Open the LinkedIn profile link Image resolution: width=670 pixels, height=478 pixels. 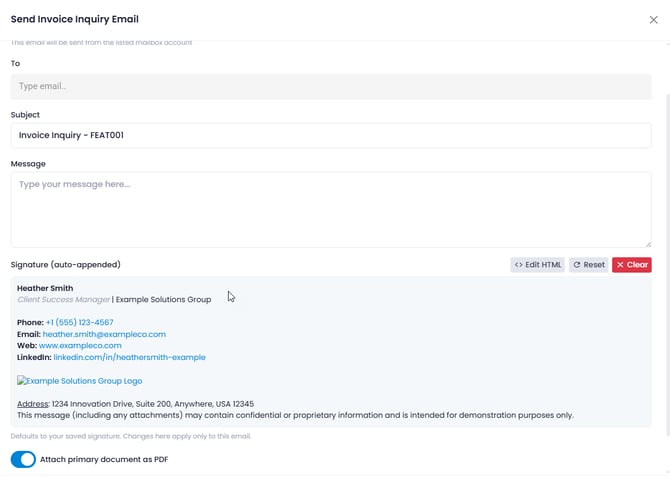129,357
